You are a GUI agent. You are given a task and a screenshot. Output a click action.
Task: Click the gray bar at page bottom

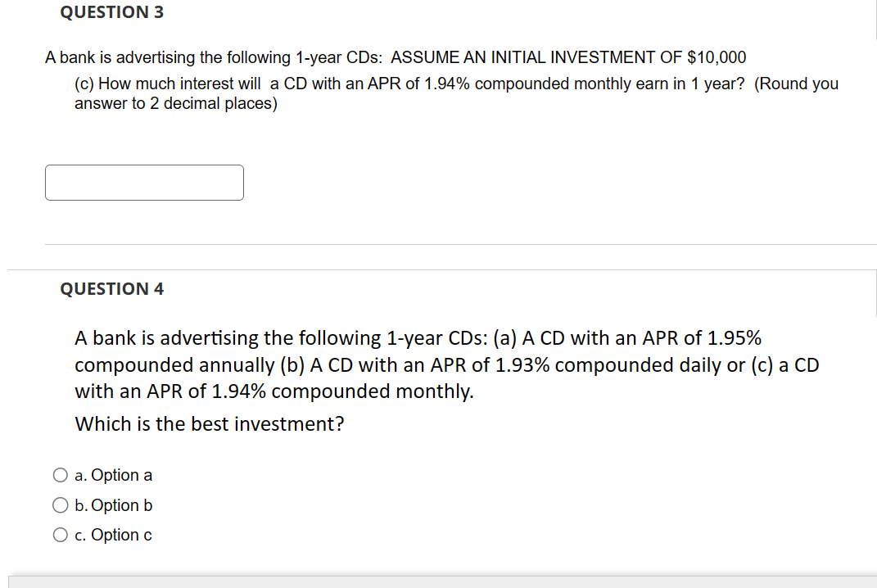pos(442,581)
